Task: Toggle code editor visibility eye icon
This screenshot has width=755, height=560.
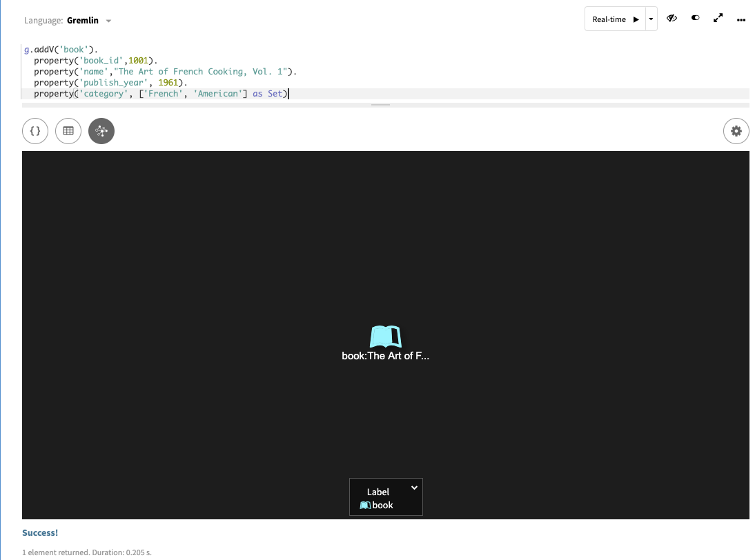Action: tap(671, 19)
